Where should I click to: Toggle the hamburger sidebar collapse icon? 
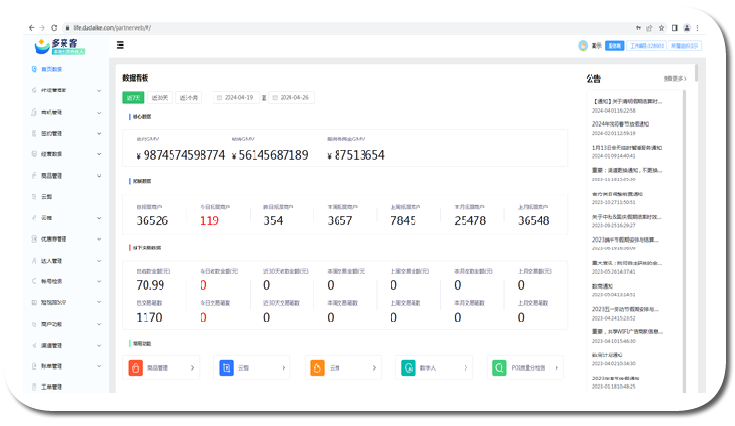click(x=121, y=45)
